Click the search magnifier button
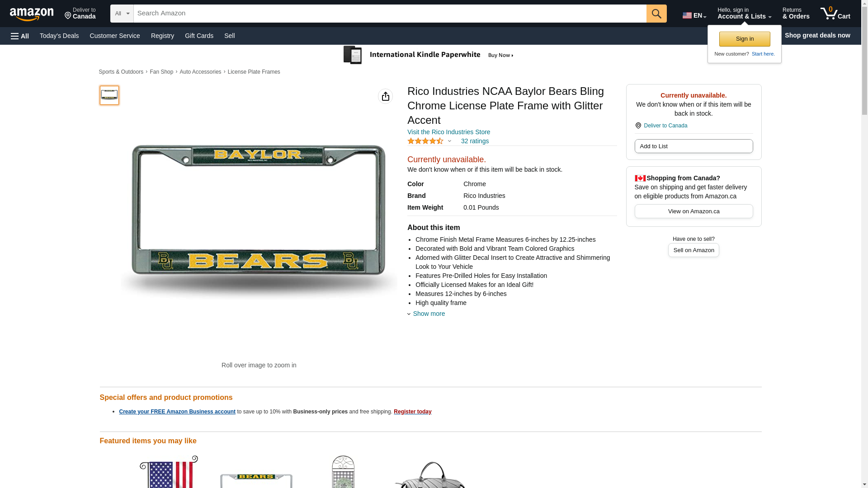Screen dimensions: 868x488 click(x=656, y=14)
